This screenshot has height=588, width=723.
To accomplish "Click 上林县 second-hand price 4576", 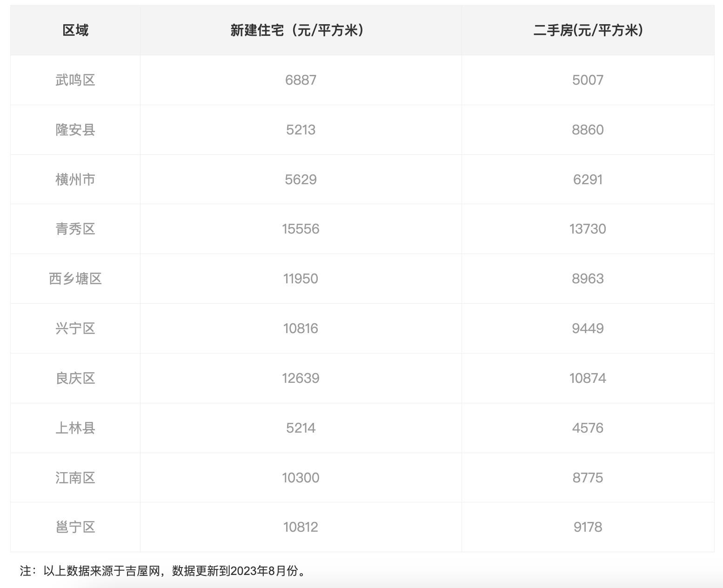I will coord(588,428).
